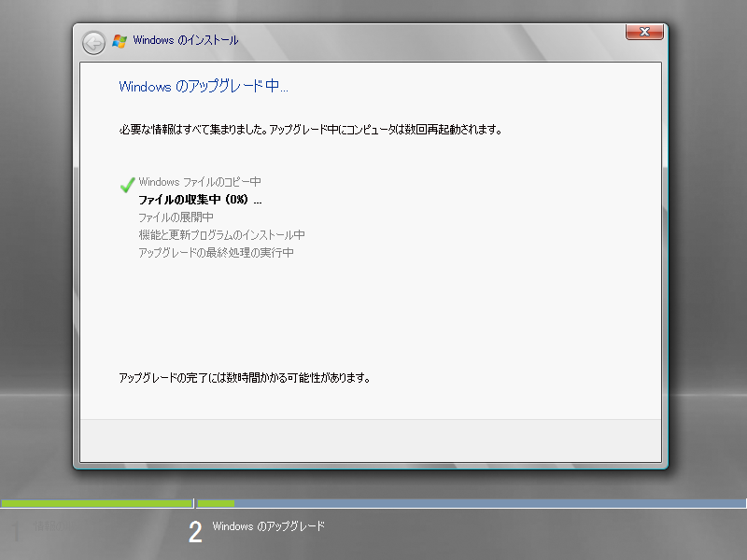
Task: Click the 'Windows のインストール' title text
Action: point(185,40)
